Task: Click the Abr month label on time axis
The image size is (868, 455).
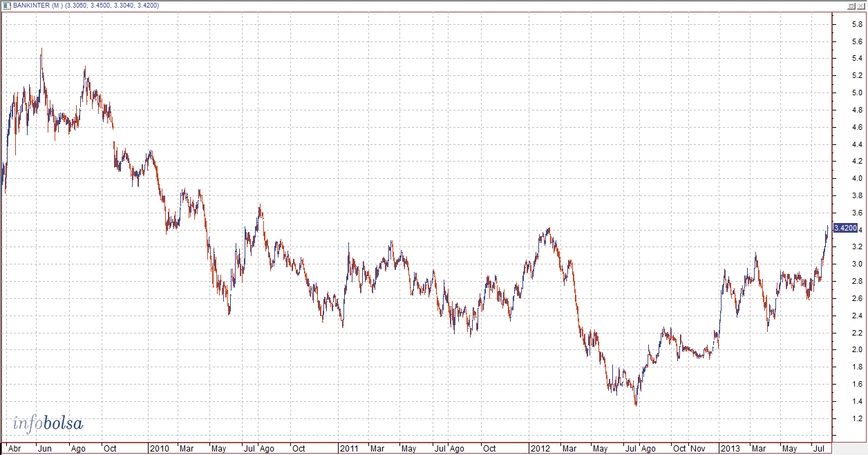Action: [13, 449]
